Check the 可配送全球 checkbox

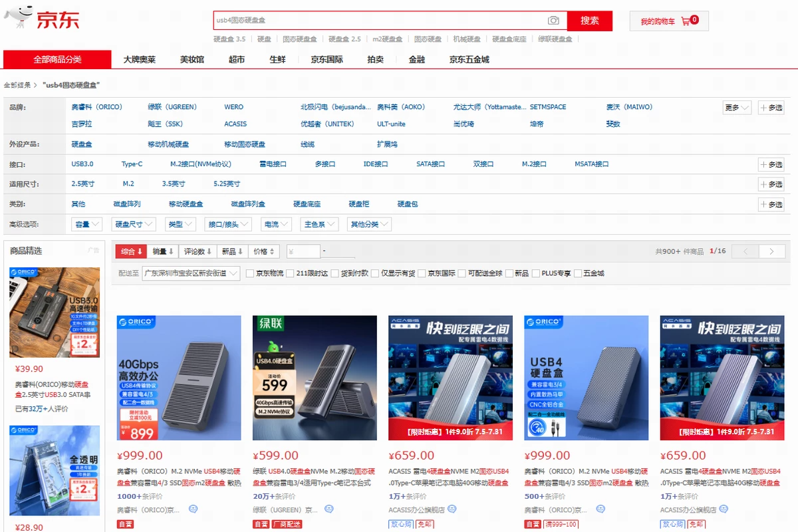[x=462, y=273]
